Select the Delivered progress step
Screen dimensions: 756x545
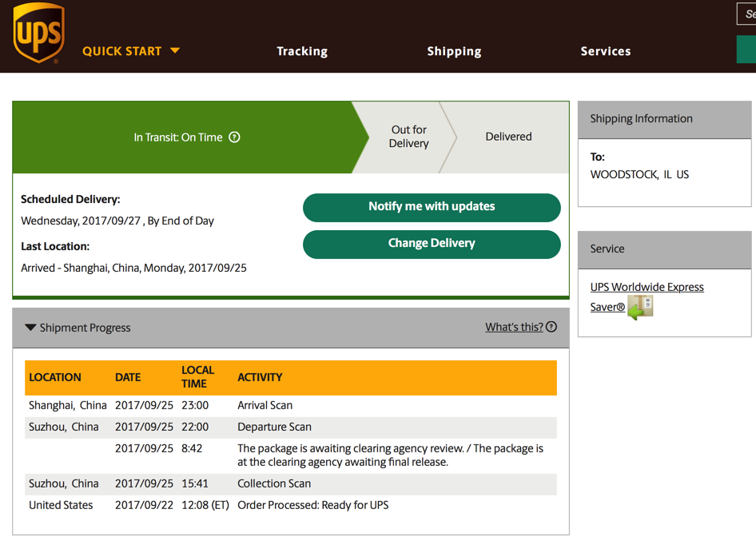click(x=508, y=137)
